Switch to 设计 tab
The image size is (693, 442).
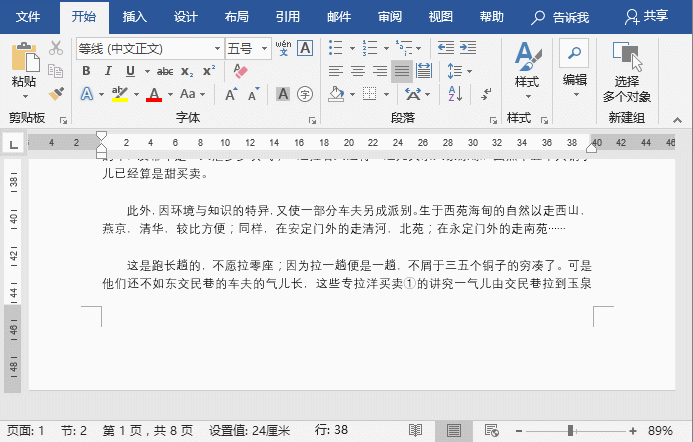pos(185,17)
